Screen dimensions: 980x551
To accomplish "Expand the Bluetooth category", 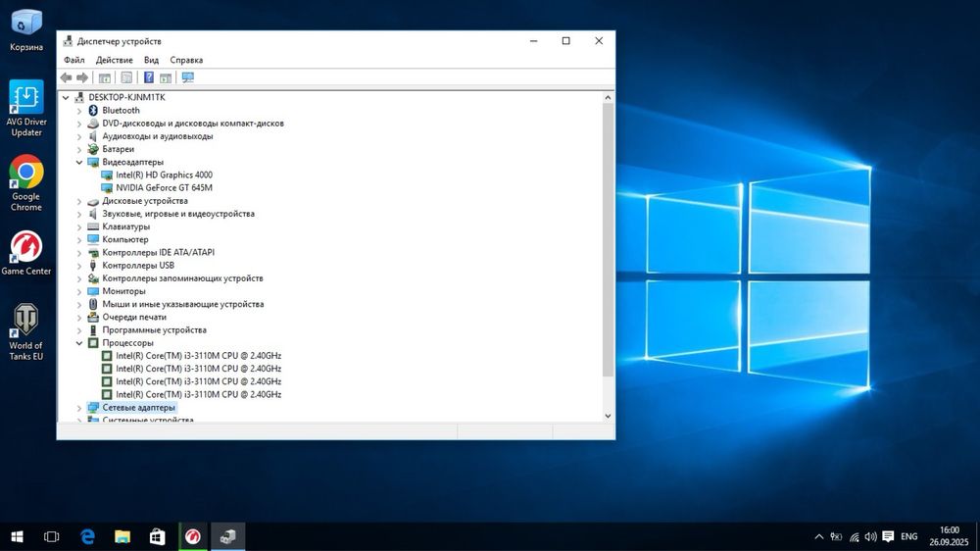I will click(79, 111).
